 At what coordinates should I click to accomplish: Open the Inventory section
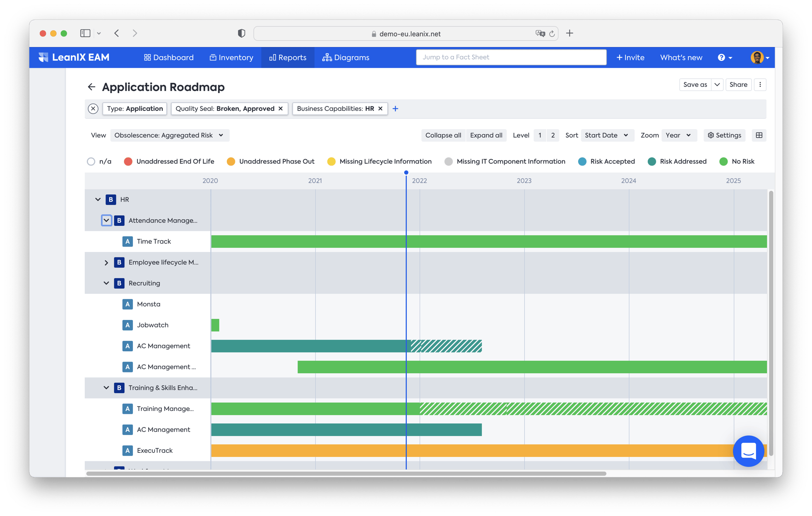pos(231,57)
